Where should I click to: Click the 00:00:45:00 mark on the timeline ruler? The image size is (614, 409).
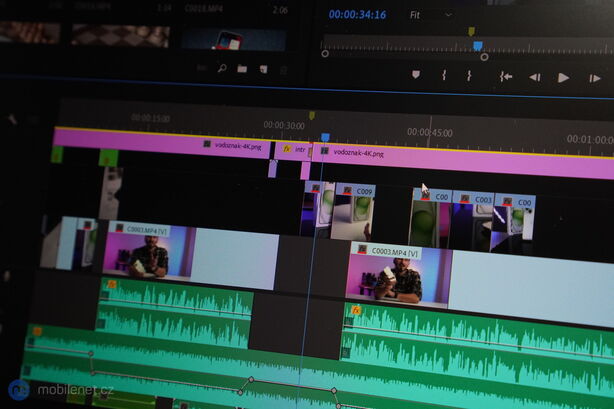430,132
